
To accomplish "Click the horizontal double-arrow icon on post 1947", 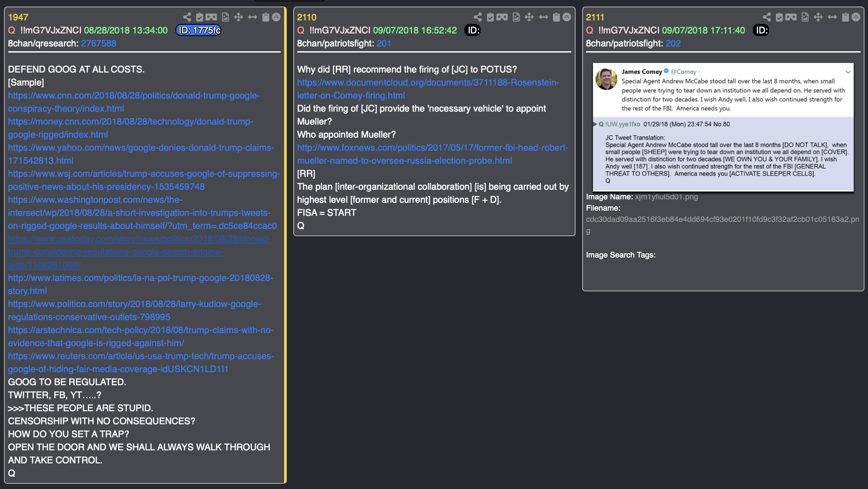I will [x=252, y=17].
